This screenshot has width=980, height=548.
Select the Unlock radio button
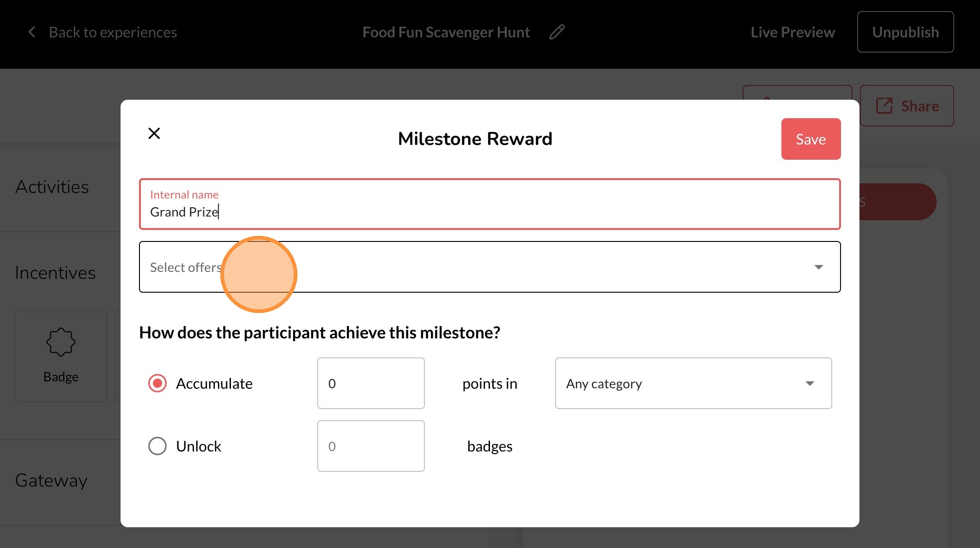tap(157, 446)
